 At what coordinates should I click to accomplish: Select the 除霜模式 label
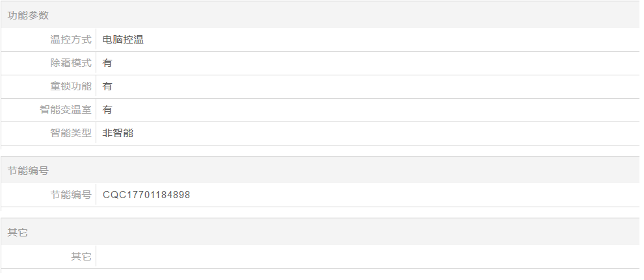click(71, 63)
